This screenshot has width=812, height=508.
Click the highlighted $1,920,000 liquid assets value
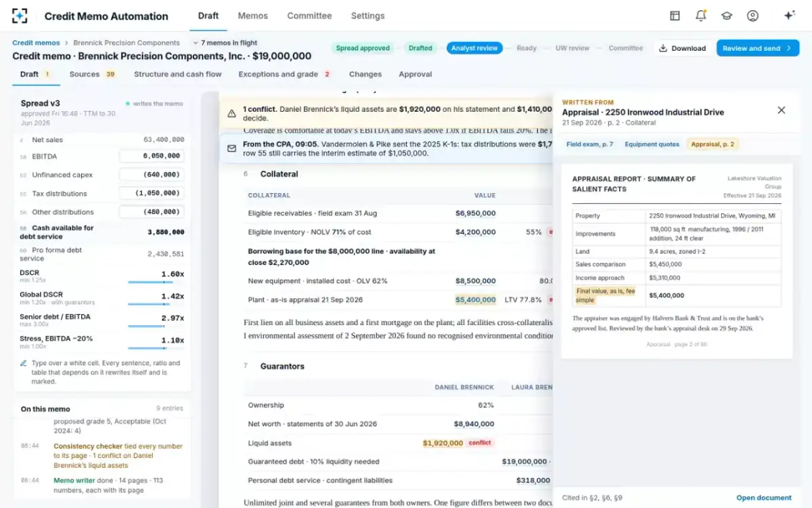[x=443, y=443]
